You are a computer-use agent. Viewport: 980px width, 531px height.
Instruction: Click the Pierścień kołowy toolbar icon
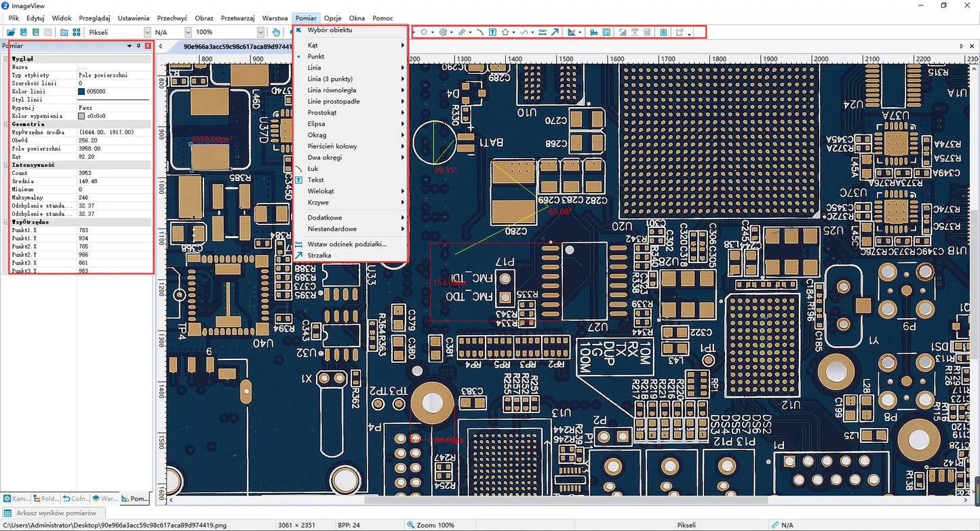pyautogui.click(x=443, y=32)
